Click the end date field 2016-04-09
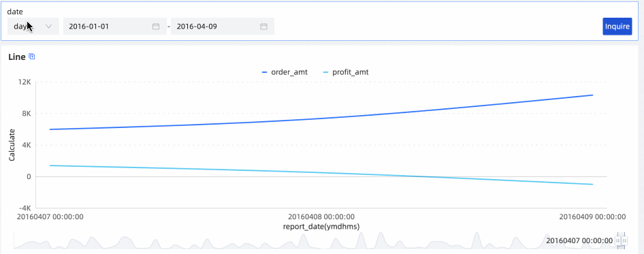The height and width of the screenshot is (254, 644). (x=222, y=27)
